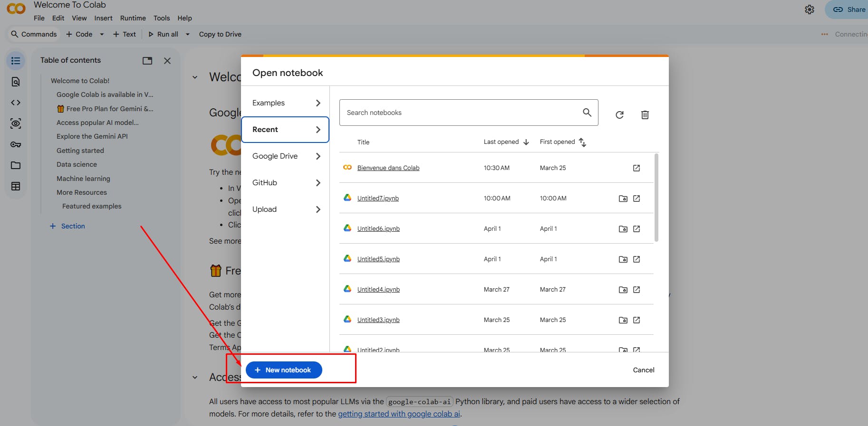Image resolution: width=868 pixels, height=426 pixels.
Task: Jump to Featured examples in contents
Action: click(92, 206)
